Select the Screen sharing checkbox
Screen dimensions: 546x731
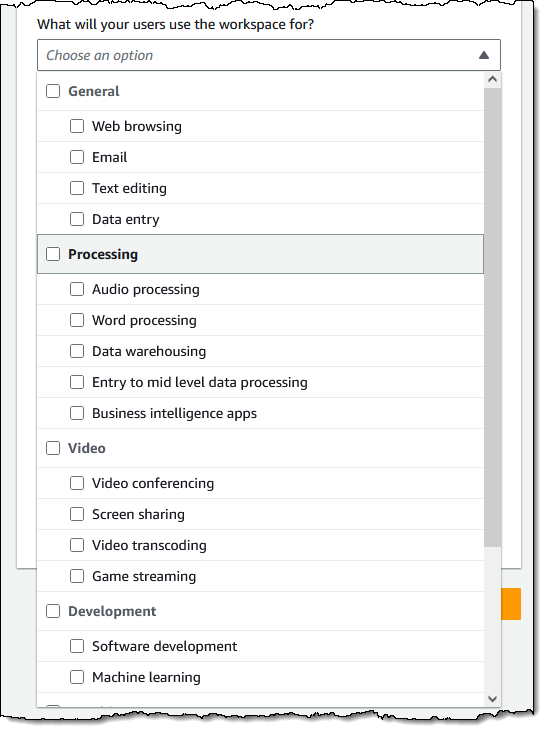coord(77,514)
